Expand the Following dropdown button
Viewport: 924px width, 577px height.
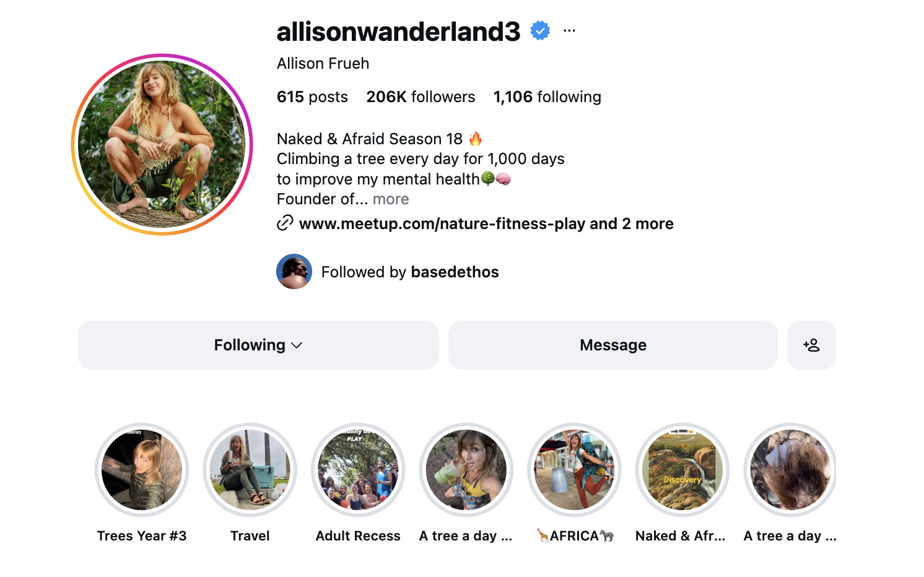(x=258, y=345)
